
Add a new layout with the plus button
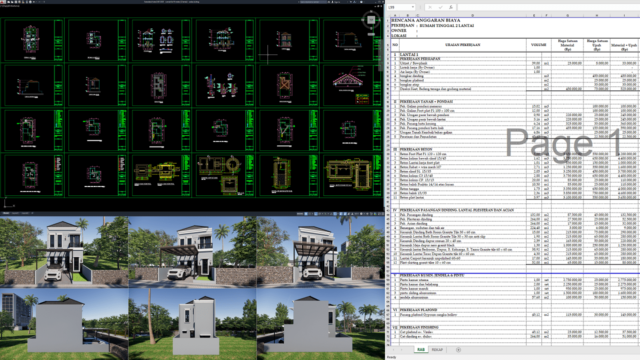click(x=32, y=213)
